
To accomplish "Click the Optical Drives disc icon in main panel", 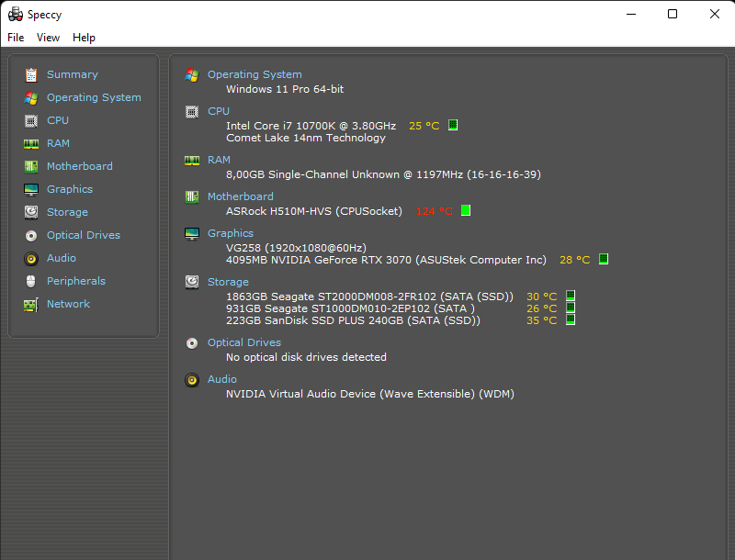I will [x=192, y=343].
